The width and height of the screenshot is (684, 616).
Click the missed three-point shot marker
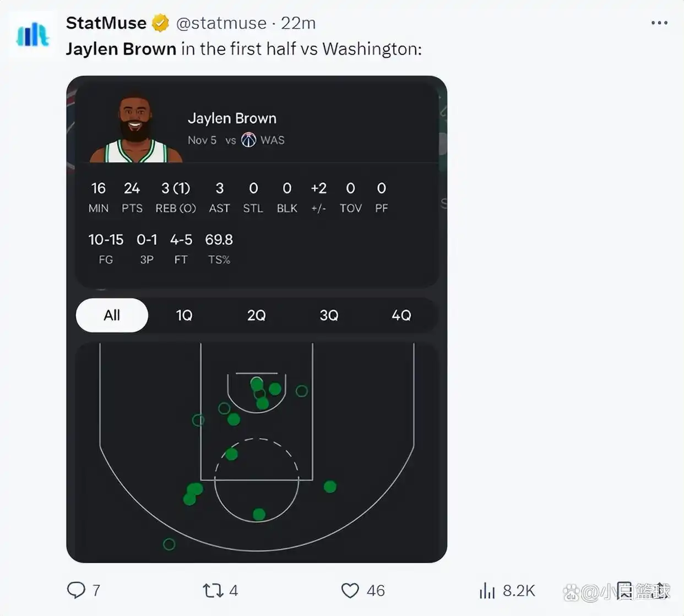[169, 544]
